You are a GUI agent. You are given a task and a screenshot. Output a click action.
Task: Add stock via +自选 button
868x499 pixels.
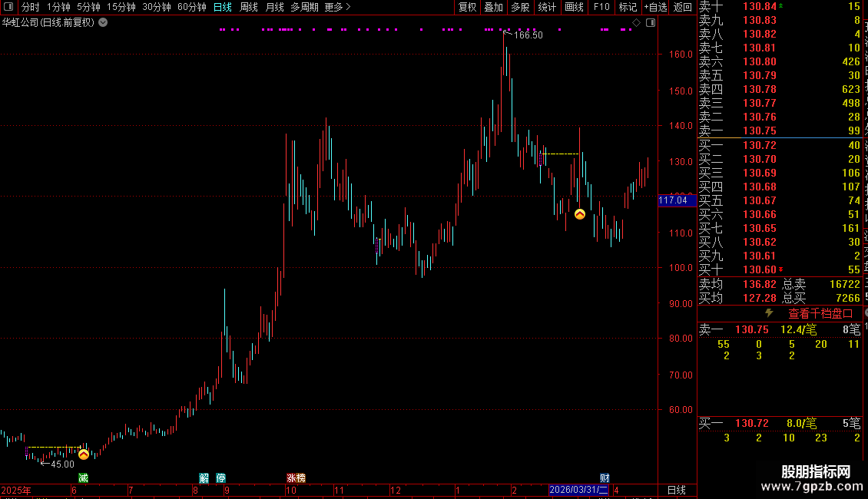655,7
